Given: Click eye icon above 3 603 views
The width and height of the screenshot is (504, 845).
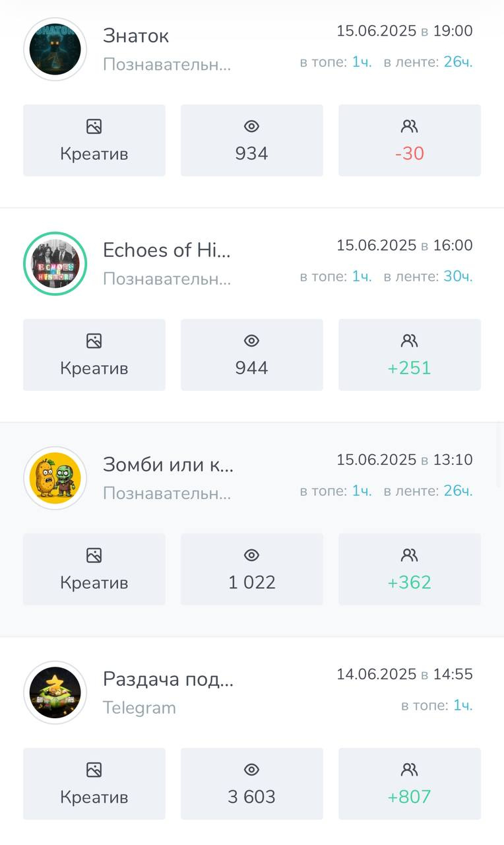Looking at the screenshot, I should point(251,770).
